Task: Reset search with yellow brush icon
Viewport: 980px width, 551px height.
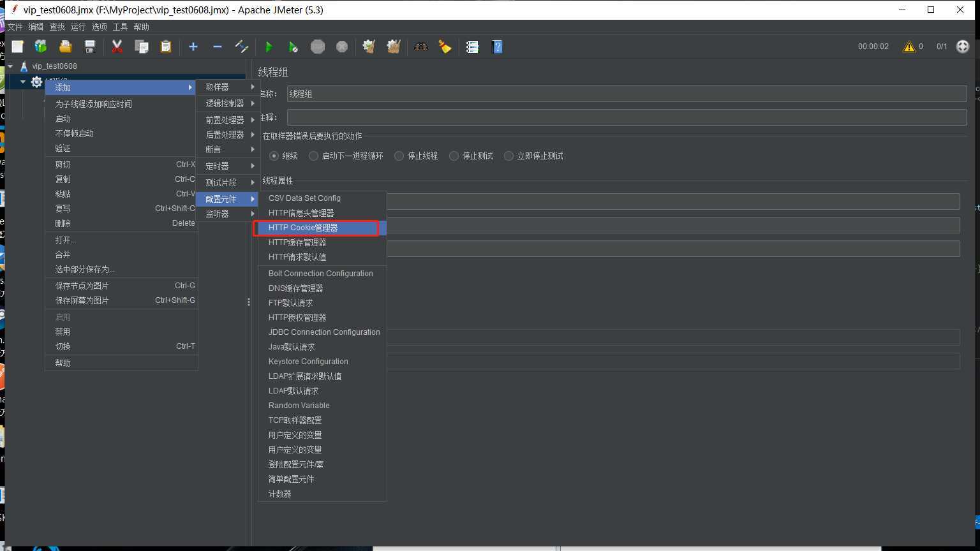Action: point(445,47)
